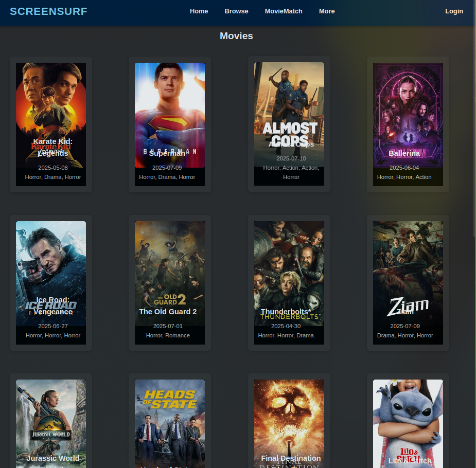Click the Movies page heading
This screenshot has height=468, width=476.
(x=237, y=36)
